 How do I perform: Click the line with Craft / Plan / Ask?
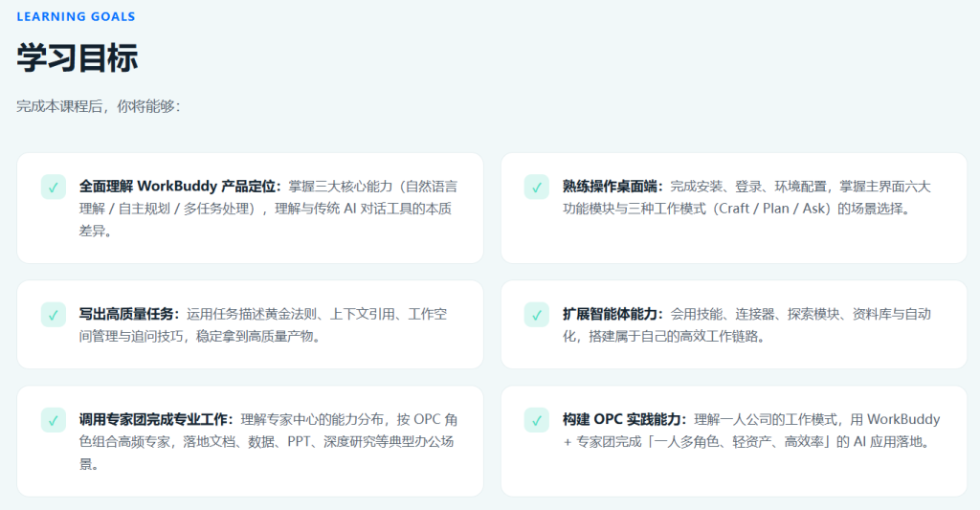(x=736, y=209)
